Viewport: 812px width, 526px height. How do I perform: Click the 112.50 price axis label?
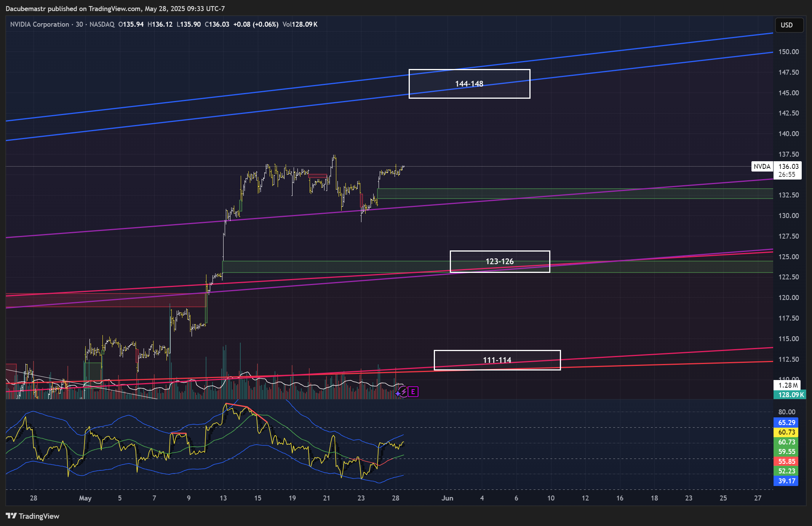click(788, 359)
